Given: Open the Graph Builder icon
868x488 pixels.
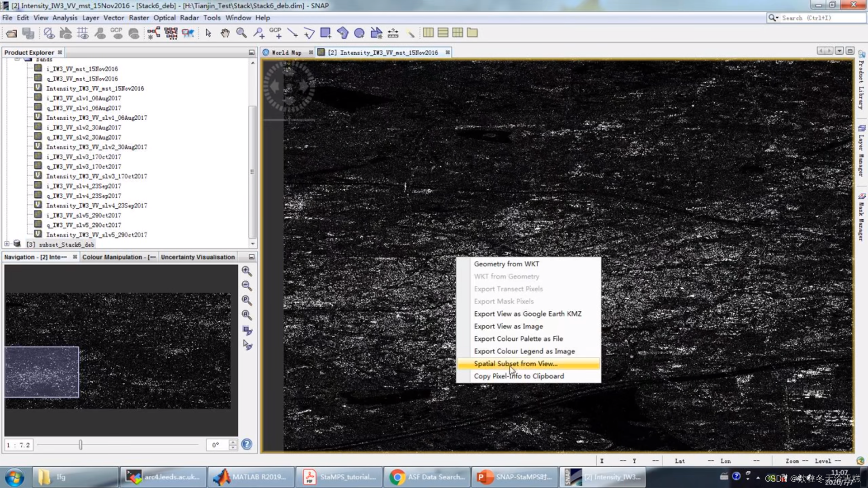Looking at the screenshot, I should coord(153,33).
